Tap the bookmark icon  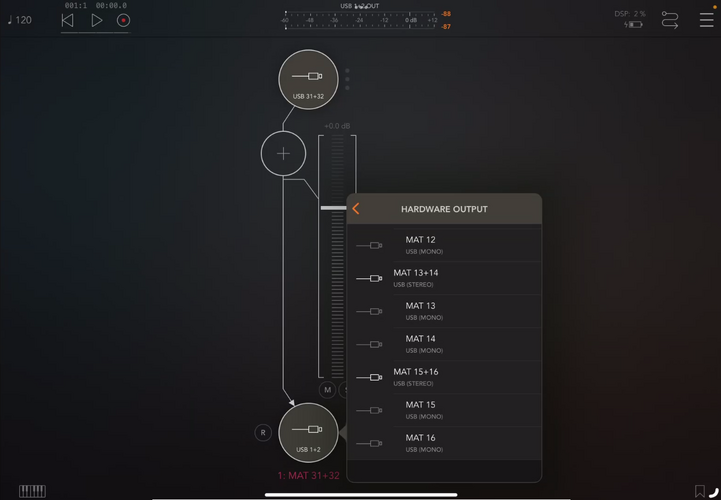coord(699,491)
